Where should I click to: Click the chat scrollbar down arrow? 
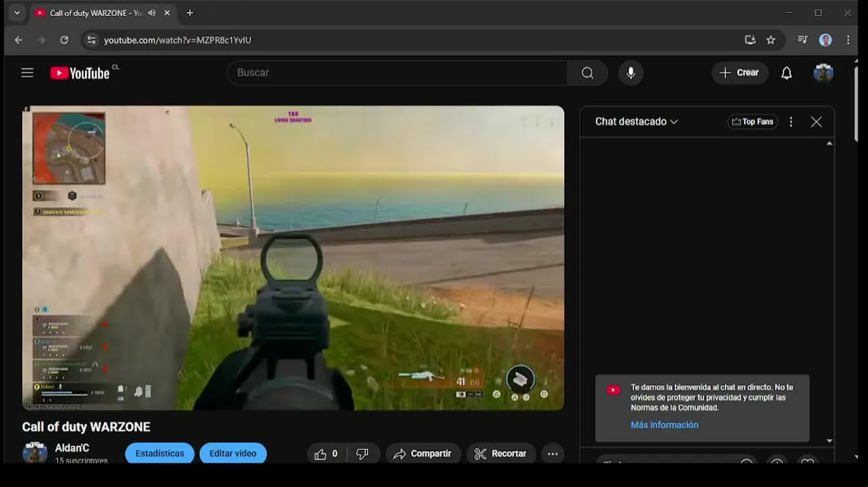point(829,441)
